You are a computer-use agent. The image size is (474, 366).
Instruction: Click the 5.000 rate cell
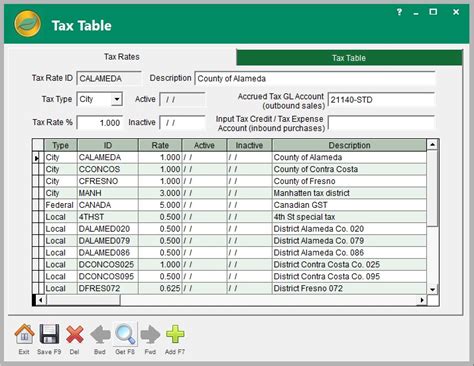pos(160,205)
